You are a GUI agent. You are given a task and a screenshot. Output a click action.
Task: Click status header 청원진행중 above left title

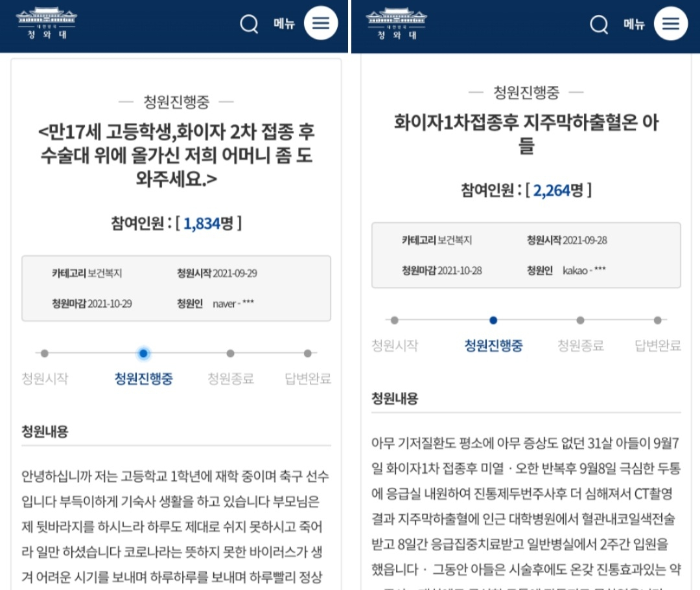(176, 102)
